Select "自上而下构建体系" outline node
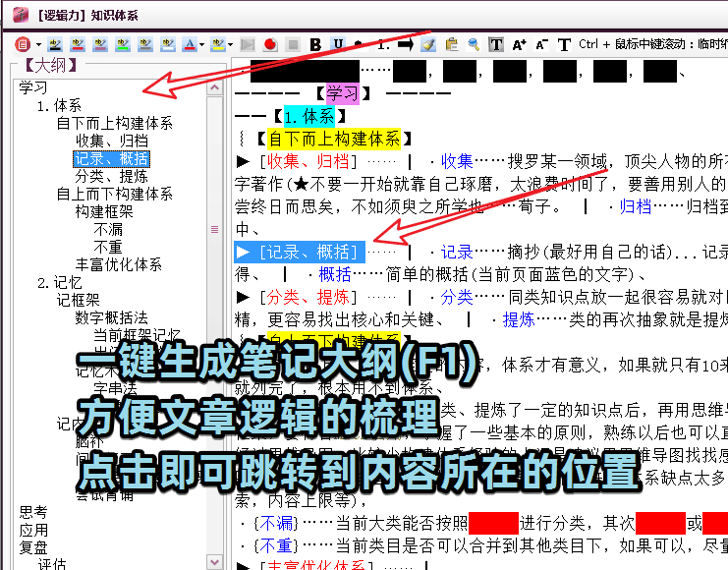The image size is (728, 570). 114,194
